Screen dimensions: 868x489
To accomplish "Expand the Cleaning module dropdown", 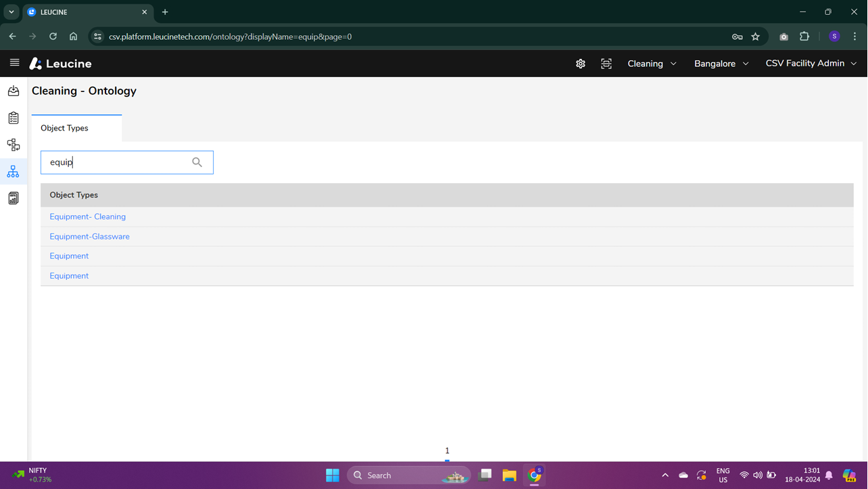I will click(652, 64).
